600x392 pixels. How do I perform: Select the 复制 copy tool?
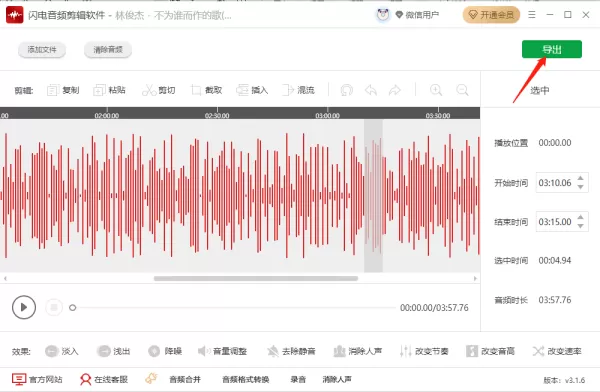click(x=63, y=90)
